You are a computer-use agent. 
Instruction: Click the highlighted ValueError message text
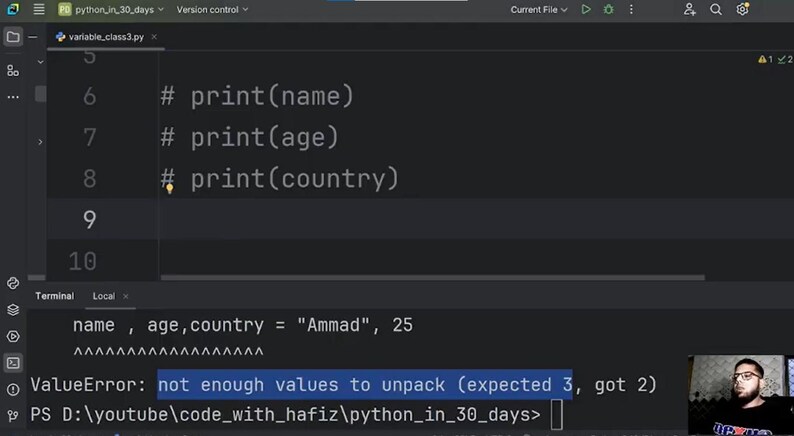click(365, 385)
